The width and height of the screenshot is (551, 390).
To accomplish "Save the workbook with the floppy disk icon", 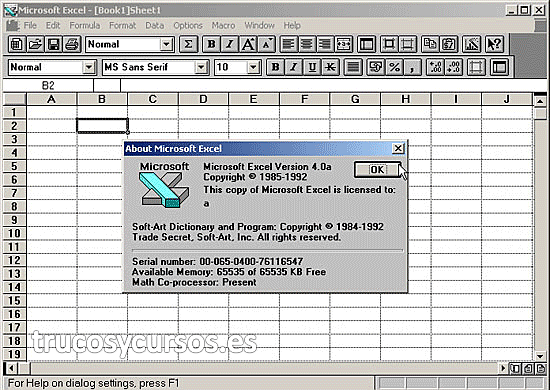I will [54, 44].
